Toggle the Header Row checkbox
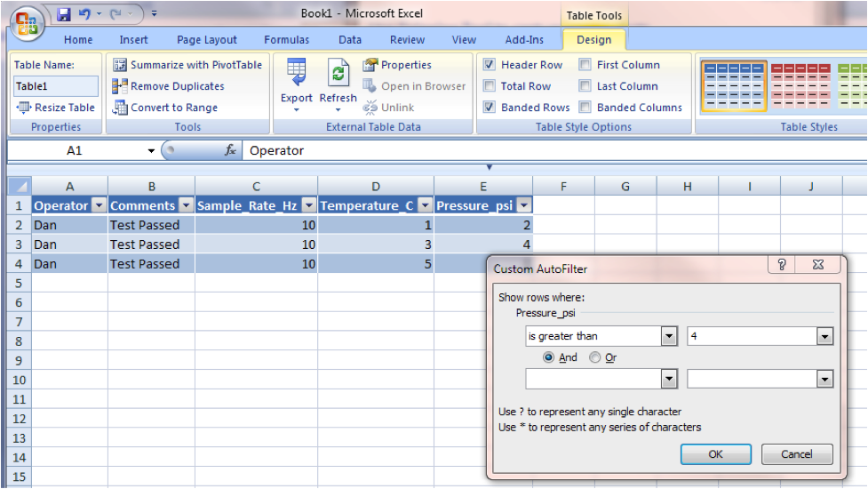Viewport: 868px width, 489px height. click(x=489, y=64)
